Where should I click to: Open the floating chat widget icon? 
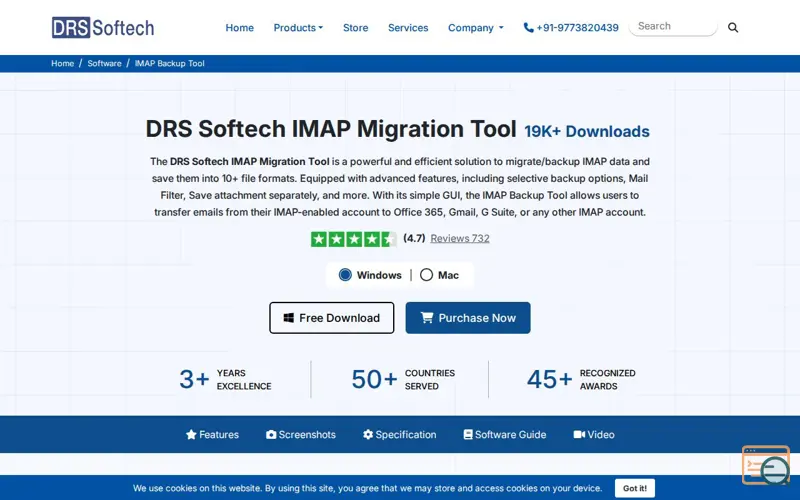point(766,465)
